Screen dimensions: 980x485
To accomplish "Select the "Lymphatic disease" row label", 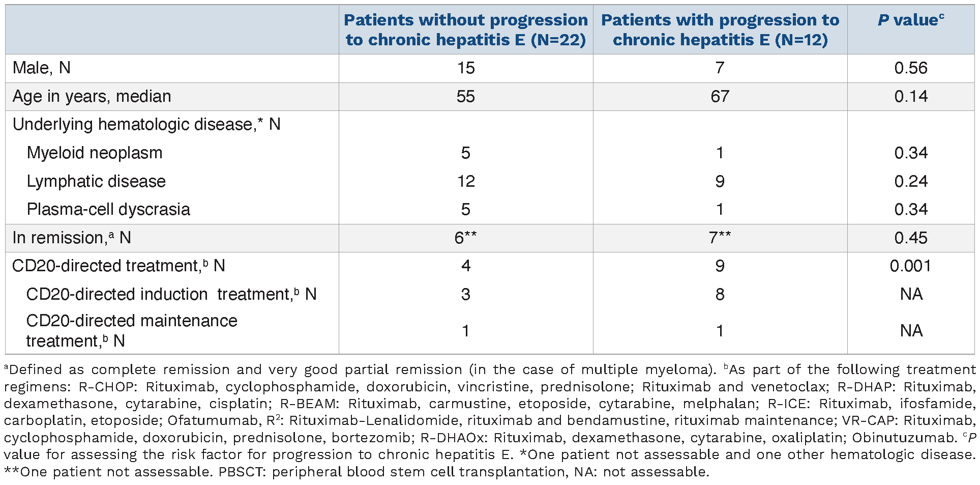I will tap(96, 181).
